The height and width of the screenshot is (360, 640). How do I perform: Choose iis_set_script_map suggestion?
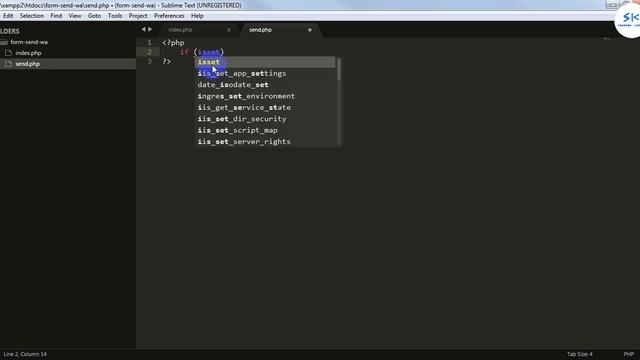coord(265,131)
